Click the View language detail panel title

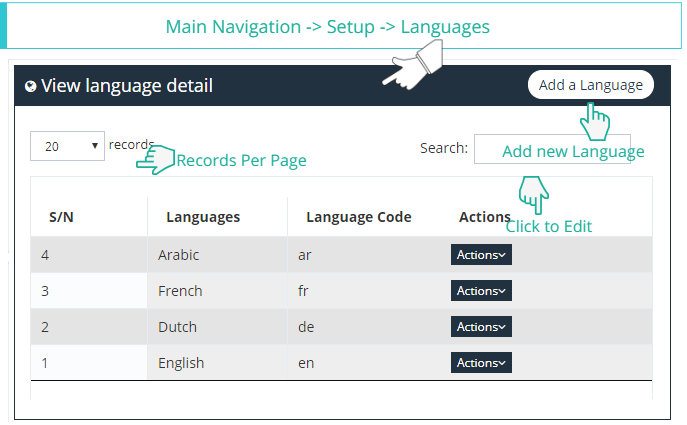click(127, 86)
